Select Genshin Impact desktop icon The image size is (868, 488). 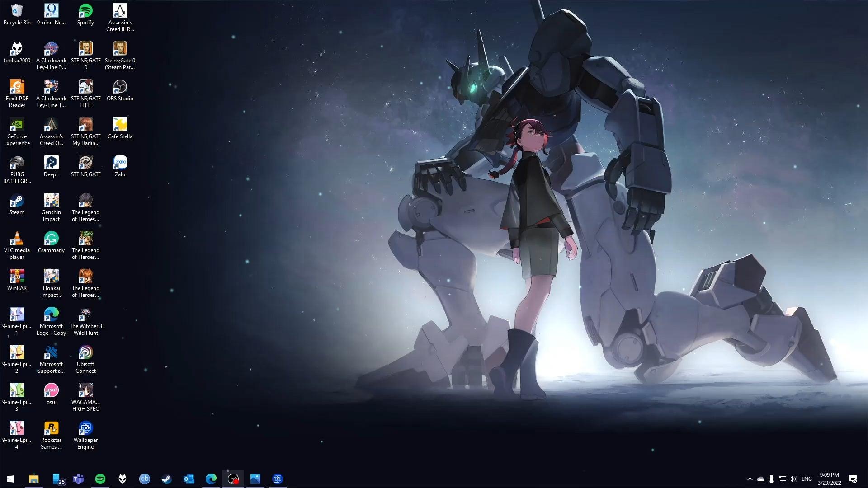click(51, 207)
